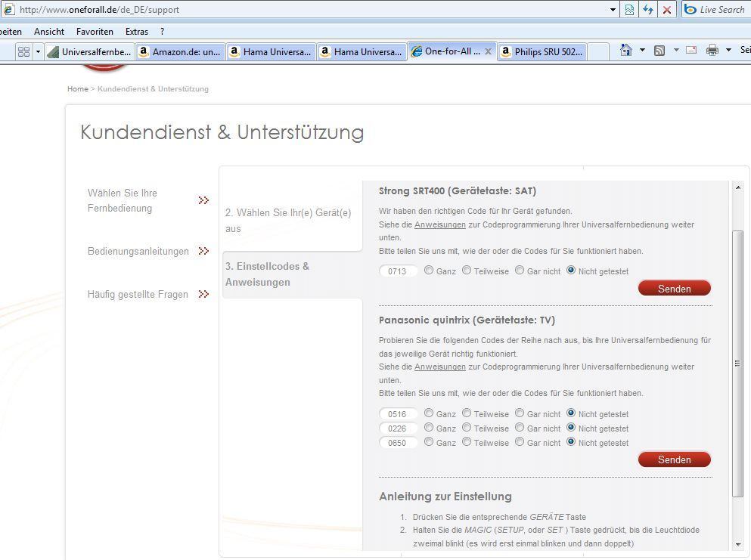Select Teilweise for code 0713
Image resolution: width=751 pixels, height=560 pixels.
[x=467, y=270]
